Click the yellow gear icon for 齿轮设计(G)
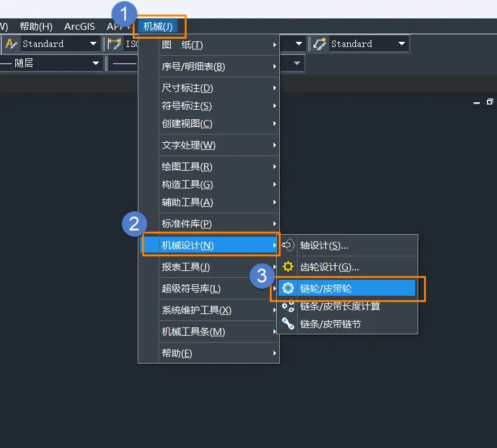497x448 pixels. tap(288, 267)
